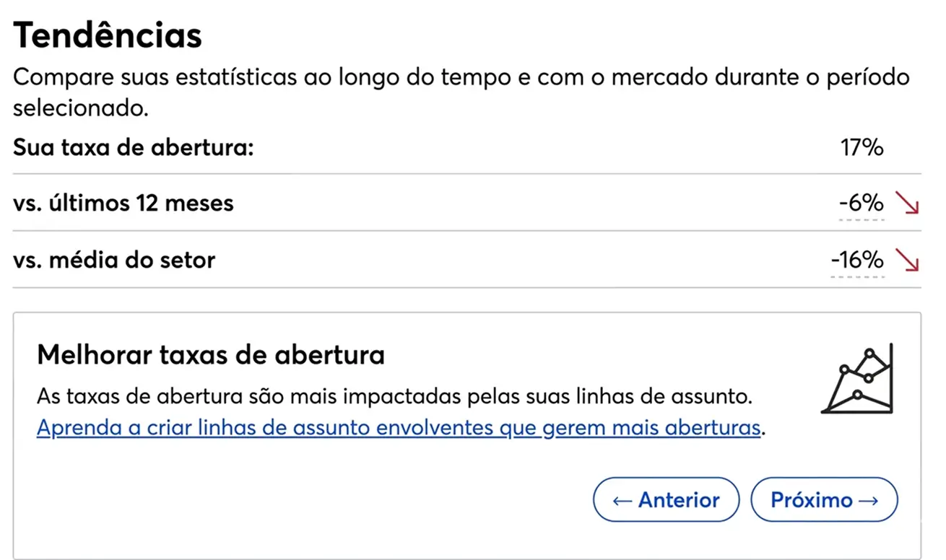The height and width of the screenshot is (560, 946).
Task: Click the dotted-underline tooltip trigger under -6%
Action: 862,219
